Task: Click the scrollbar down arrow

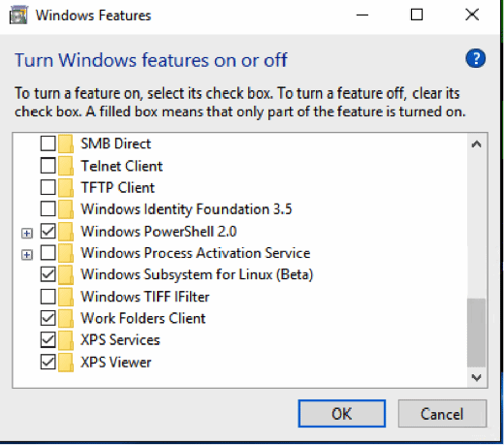Action: click(477, 377)
